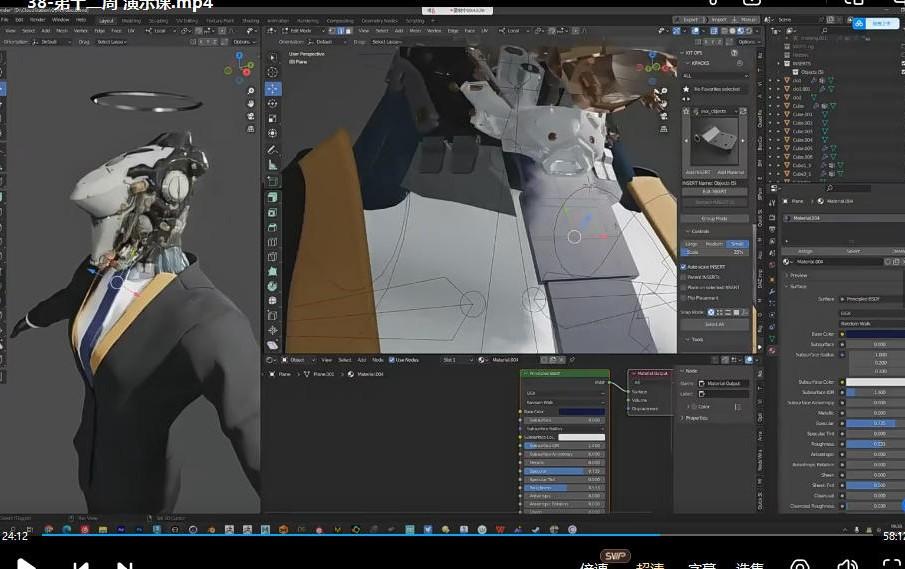Select the Measure tool in viewport toolbar
Image resolution: width=905 pixels, height=569 pixels.
pyautogui.click(x=272, y=167)
